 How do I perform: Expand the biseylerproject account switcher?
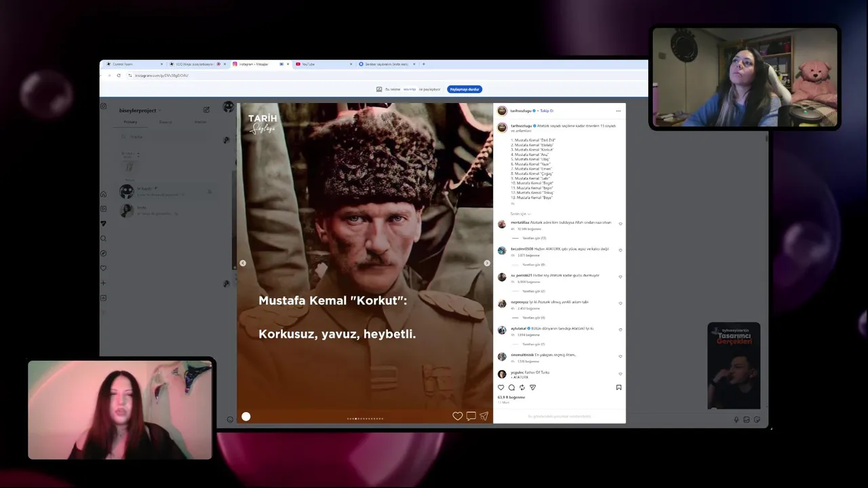coord(140,110)
